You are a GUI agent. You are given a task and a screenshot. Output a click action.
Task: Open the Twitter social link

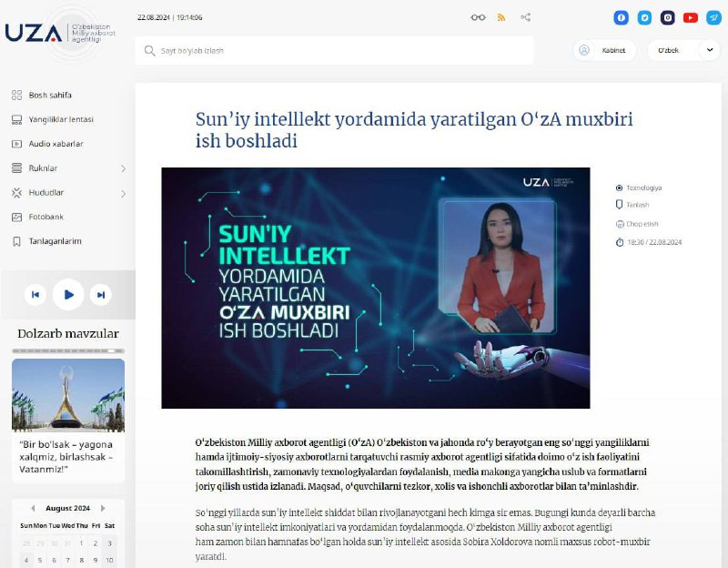pos(644,17)
